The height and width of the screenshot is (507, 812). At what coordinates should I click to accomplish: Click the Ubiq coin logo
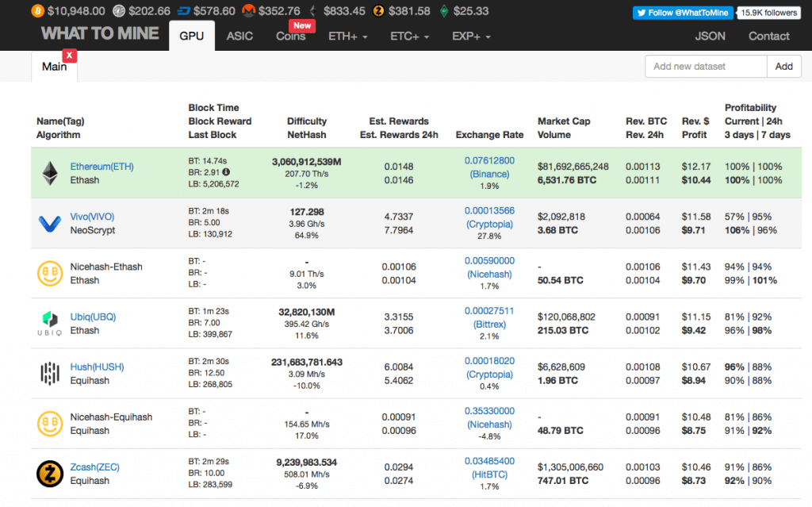tap(50, 324)
